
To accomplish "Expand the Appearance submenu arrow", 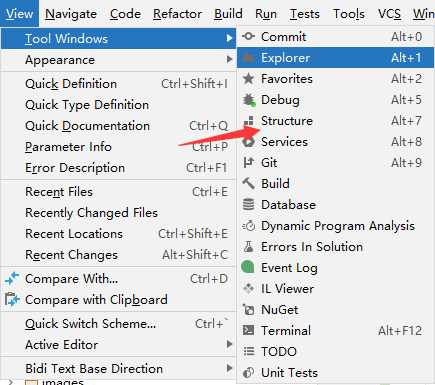I will pyautogui.click(x=229, y=60).
